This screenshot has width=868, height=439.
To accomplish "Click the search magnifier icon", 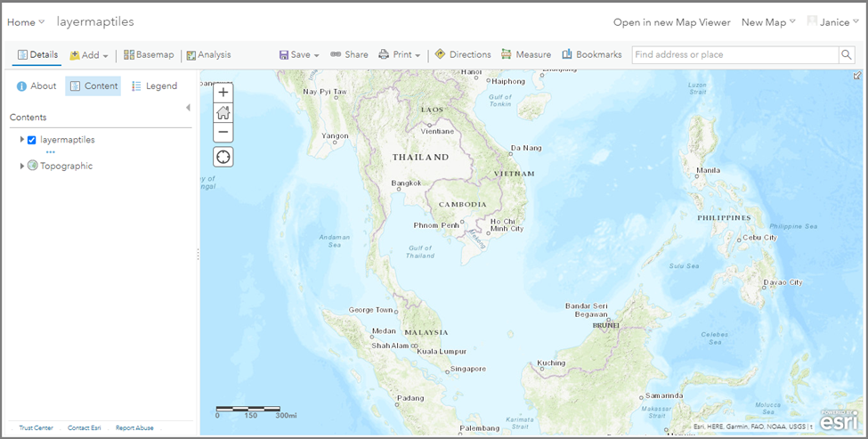I will [x=847, y=55].
